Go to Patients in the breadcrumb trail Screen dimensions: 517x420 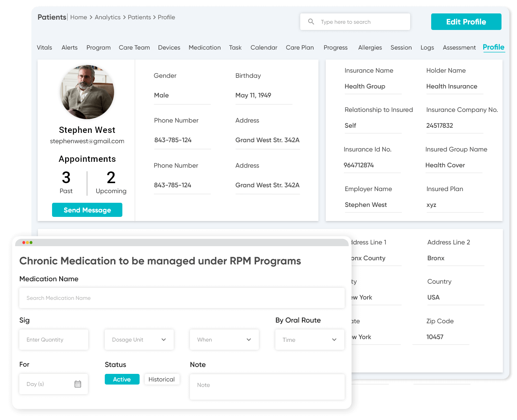click(x=139, y=17)
